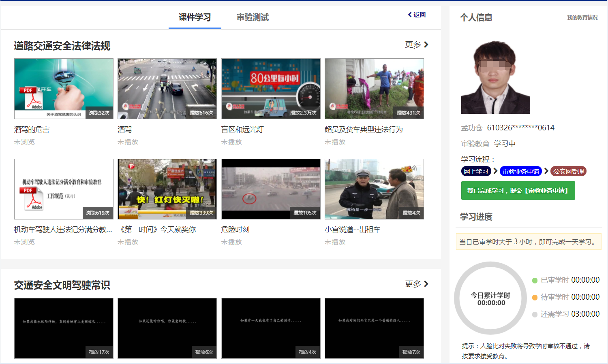Play the 酒驾 video thumbnail

point(167,89)
